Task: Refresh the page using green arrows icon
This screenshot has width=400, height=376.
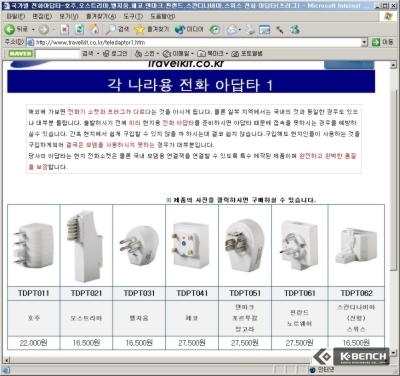Action: 79,30
